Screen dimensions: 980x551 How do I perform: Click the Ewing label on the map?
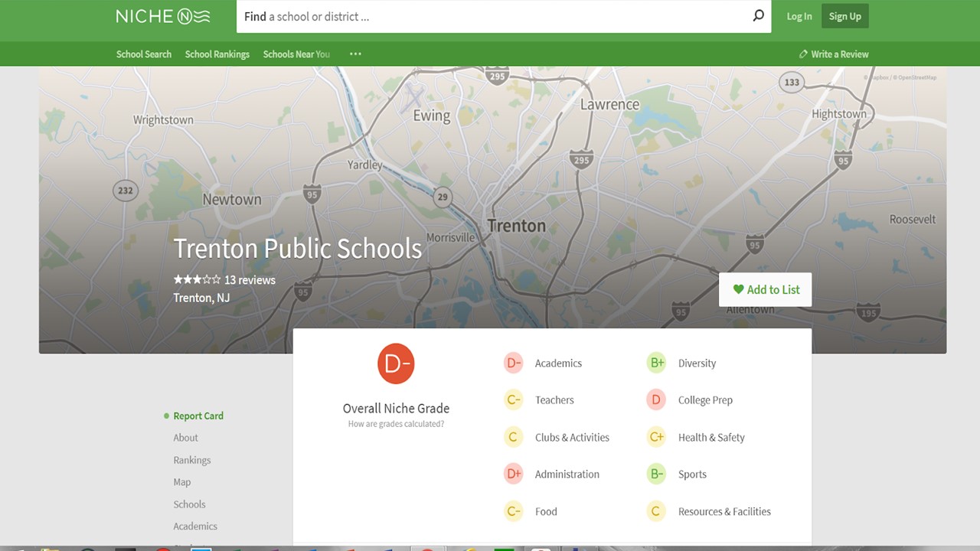[x=432, y=116]
